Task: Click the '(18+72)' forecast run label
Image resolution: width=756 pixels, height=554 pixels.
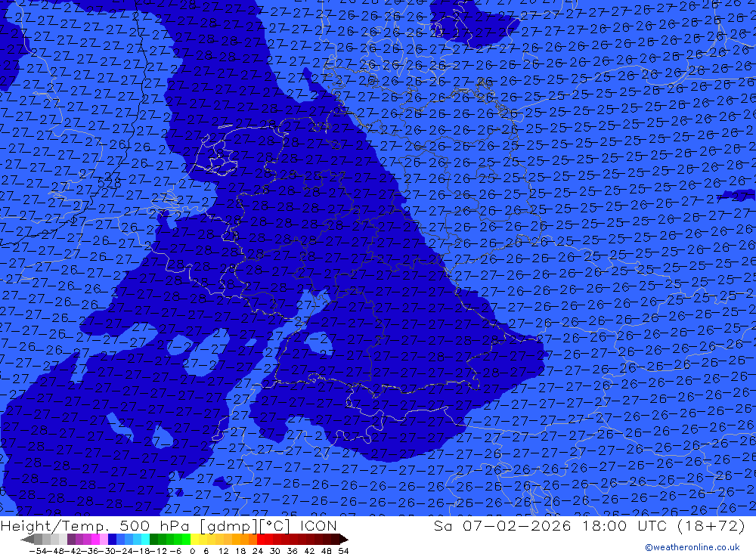Action: (x=711, y=525)
